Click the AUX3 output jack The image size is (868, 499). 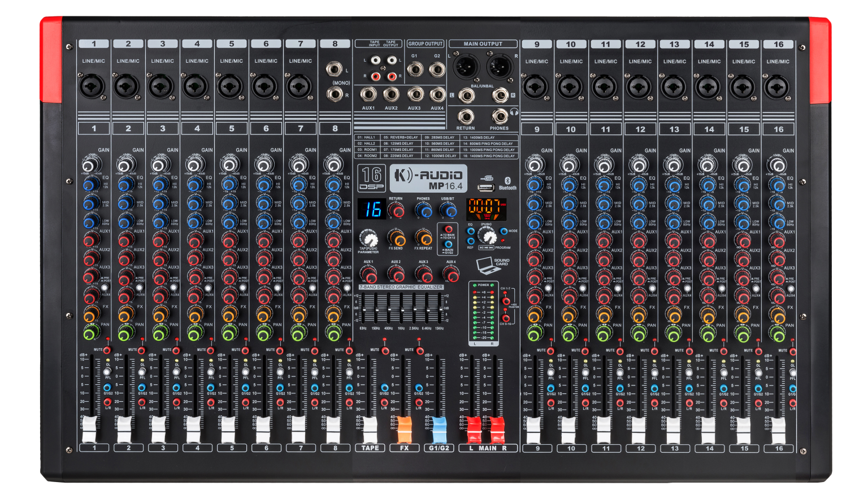click(x=415, y=94)
